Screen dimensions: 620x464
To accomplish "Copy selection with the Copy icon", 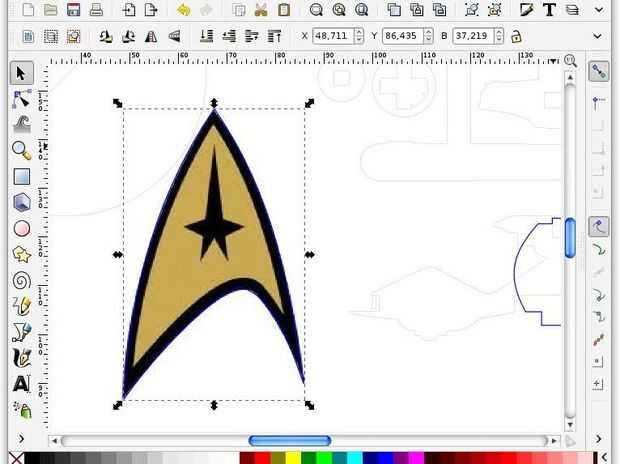I will [x=238, y=9].
